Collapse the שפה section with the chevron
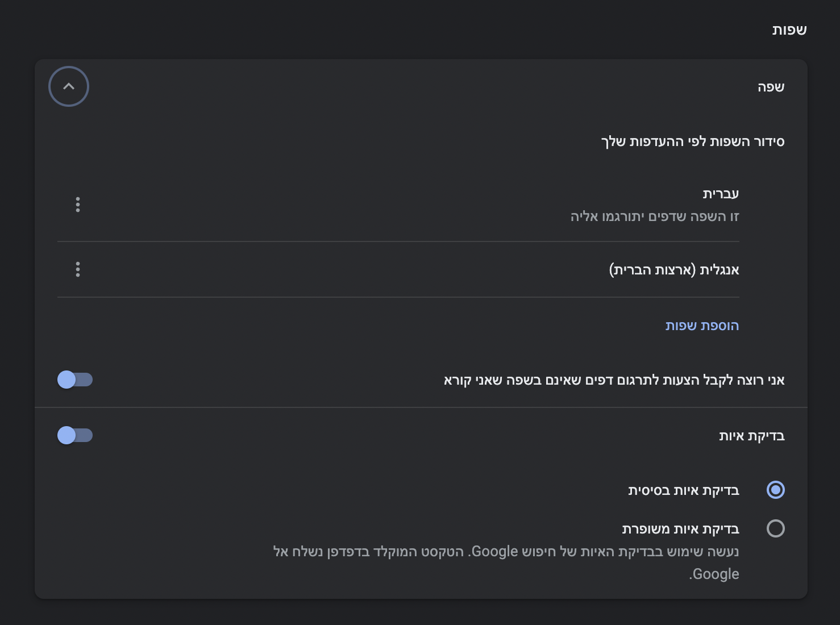Screen dimensions: 840x625 click(69, 86)
